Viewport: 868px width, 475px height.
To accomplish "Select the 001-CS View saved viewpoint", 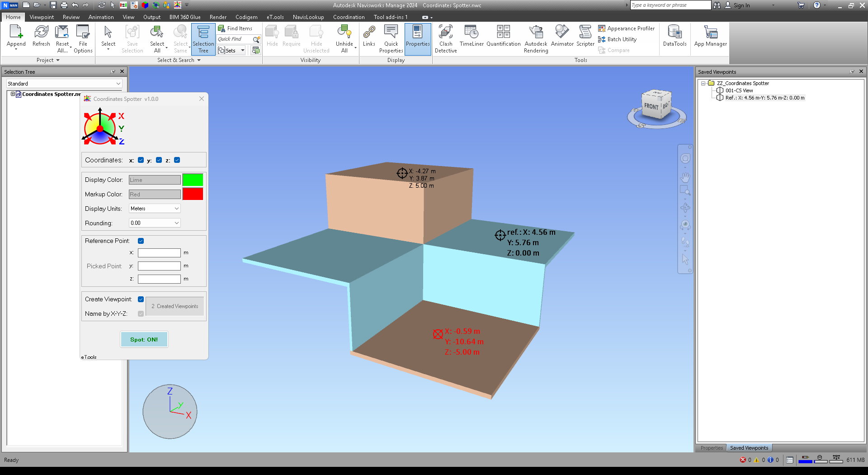I will (x=739, y=90).
